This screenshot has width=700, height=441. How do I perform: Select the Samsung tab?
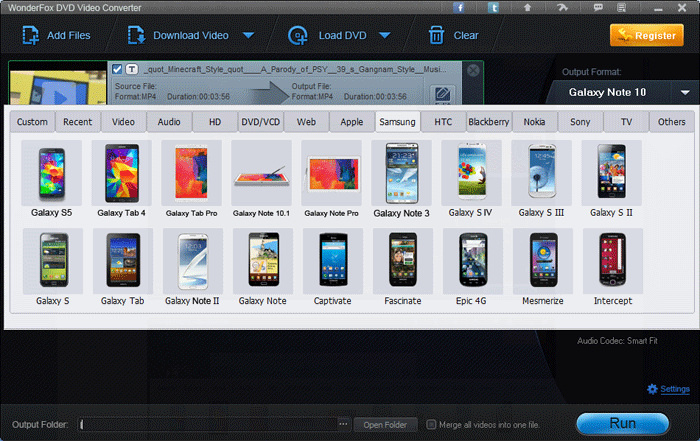(x=397, y=122)
